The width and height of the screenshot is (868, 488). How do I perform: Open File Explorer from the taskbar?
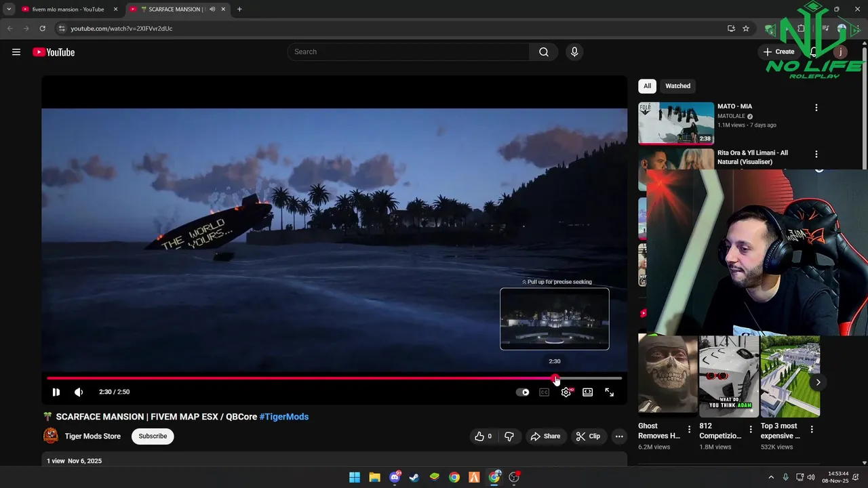[x=374, y=477]
